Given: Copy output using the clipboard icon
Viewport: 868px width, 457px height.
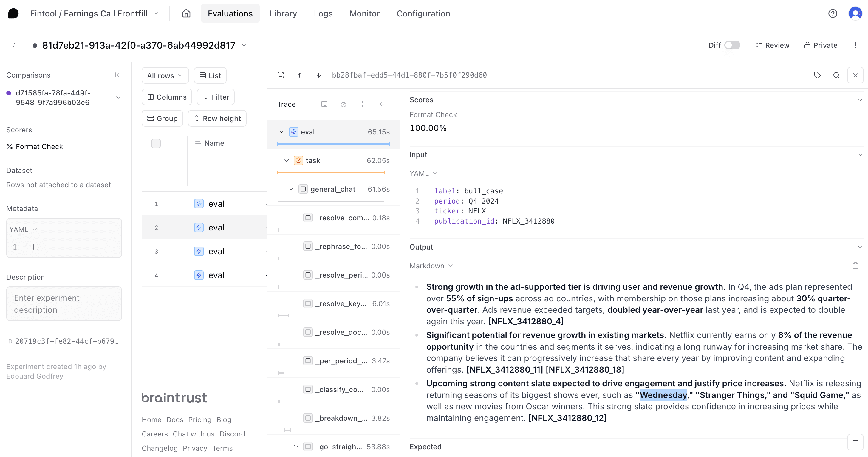Looking at the screenshot, I should point(855,266).
